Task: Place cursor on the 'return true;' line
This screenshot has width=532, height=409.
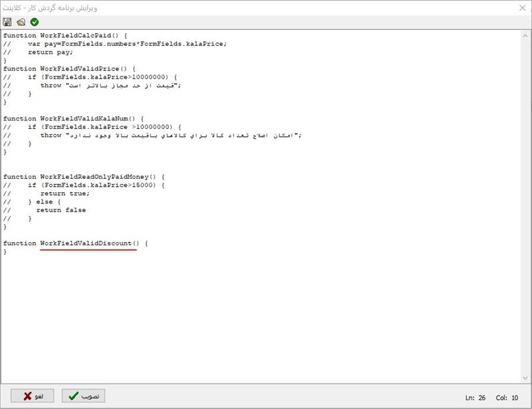Action: (x=65, y=194)
